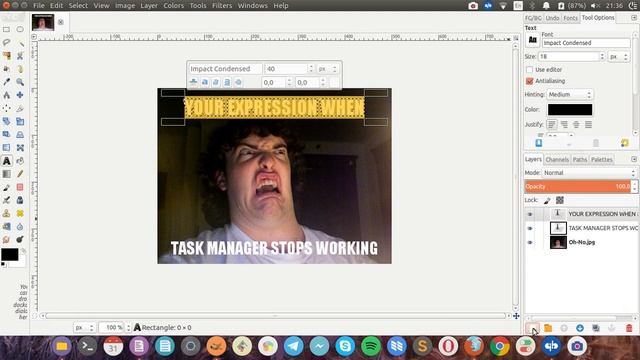Image resolution: width=640 pixels, height=360 pixels.
Task: Select the Text tool in toolbox
Action: [x=7, y=161]
